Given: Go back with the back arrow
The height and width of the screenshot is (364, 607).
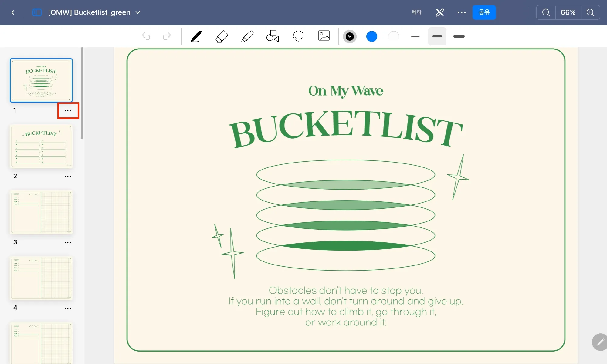Looking at the screenshot, I should (13, 12).
